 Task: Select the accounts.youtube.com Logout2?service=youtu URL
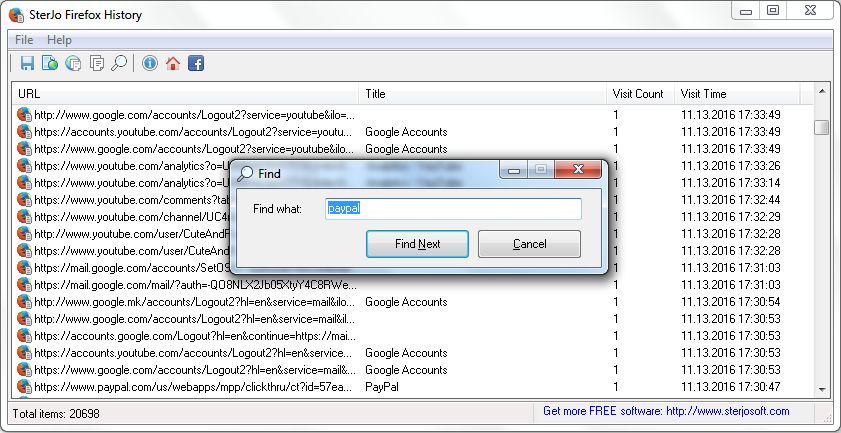194,131
